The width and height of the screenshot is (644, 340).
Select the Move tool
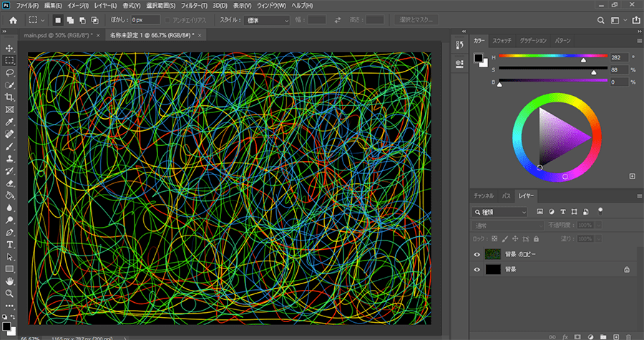10,48
